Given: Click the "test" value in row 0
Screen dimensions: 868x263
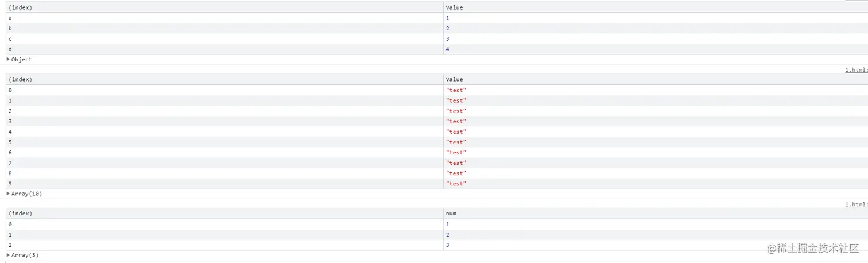Looking at the screenshot, I should point(456,90).
